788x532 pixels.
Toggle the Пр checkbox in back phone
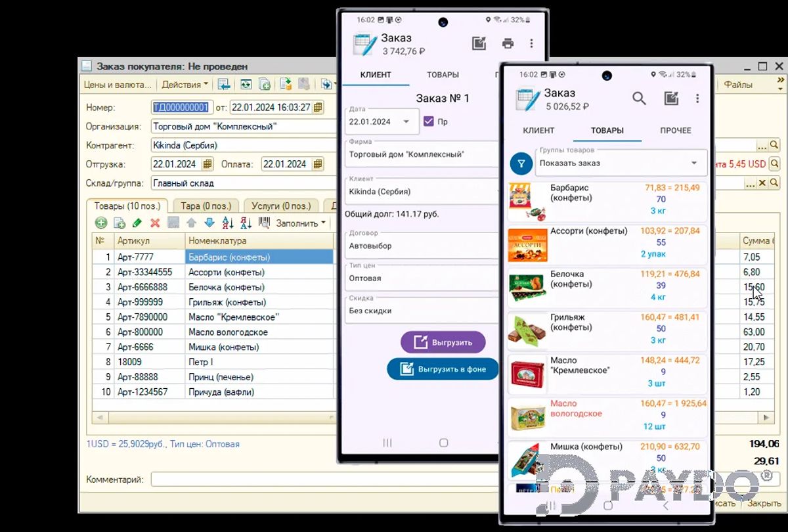pyautogui.click(x=429, y=122)
